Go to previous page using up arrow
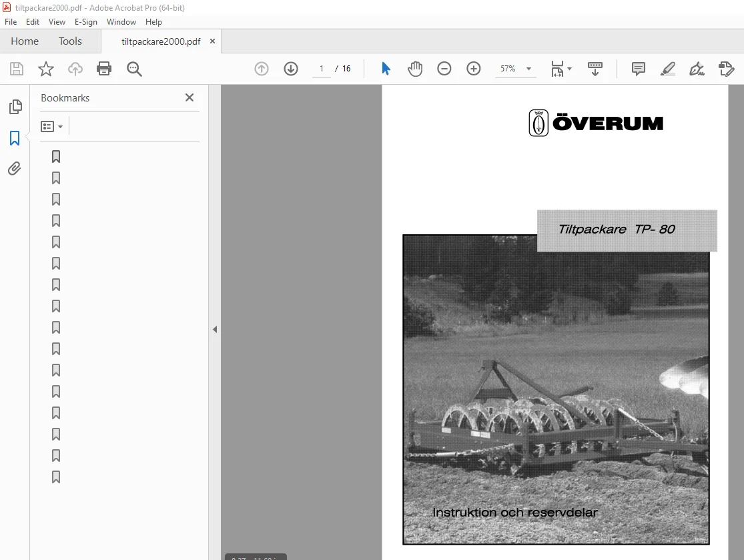Viewport: 744px width, 560px height. point(262,69)
